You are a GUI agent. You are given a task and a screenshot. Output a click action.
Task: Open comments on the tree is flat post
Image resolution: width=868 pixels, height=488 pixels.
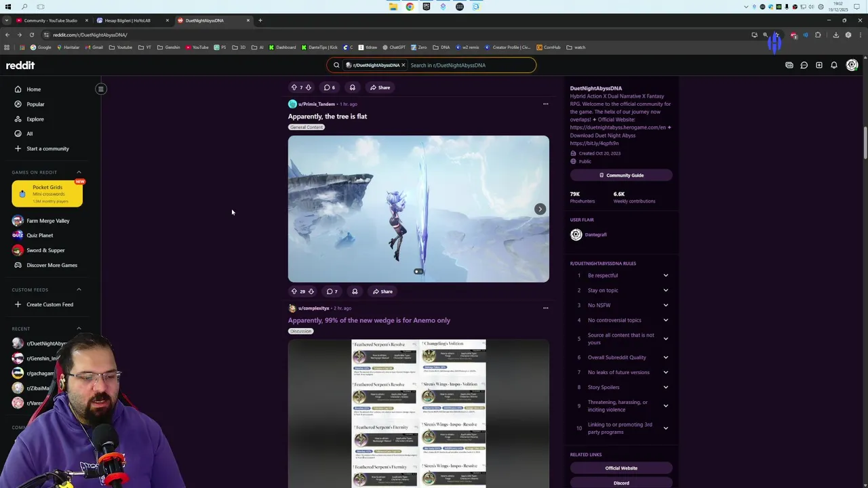click(332, 291)
